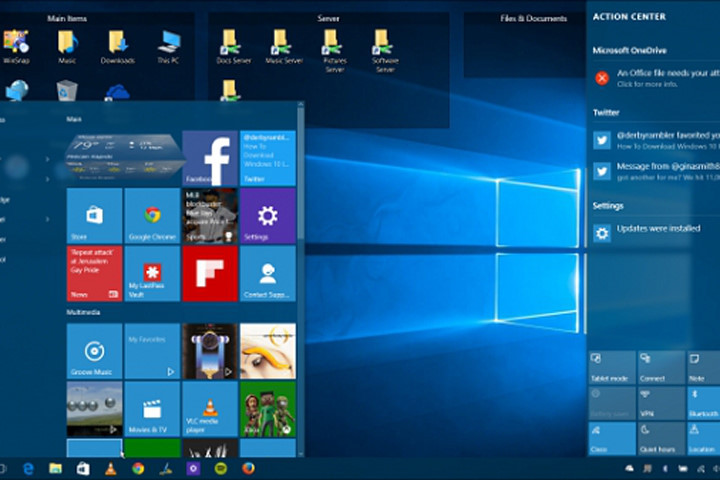
Task: Open Spotify from the taskbar
Action: point(221,469)
